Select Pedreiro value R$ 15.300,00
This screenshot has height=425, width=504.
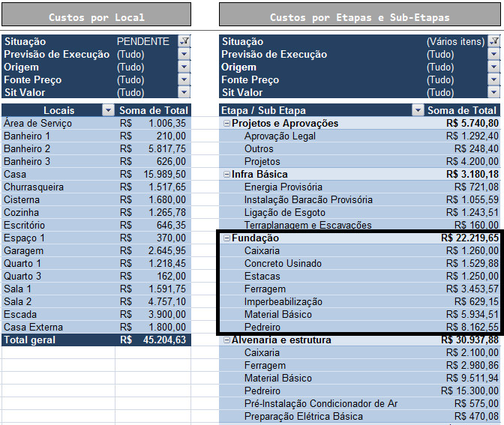(x=469, y=391)
